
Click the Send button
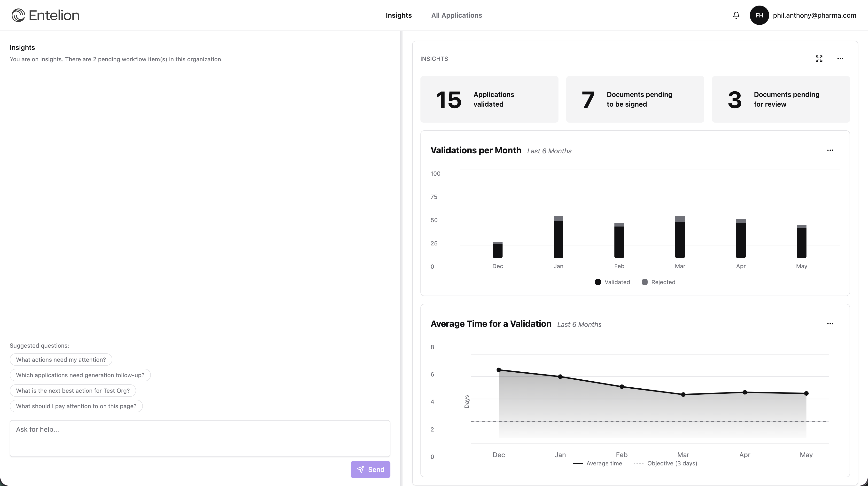click(370, 470)
